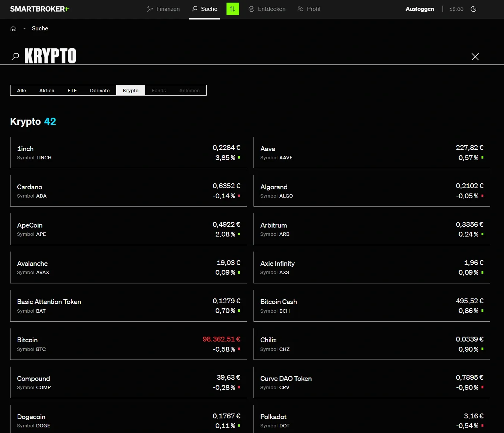Select the Suche menu item
This screenshot has height=433, width=504.
click(204, 9)
